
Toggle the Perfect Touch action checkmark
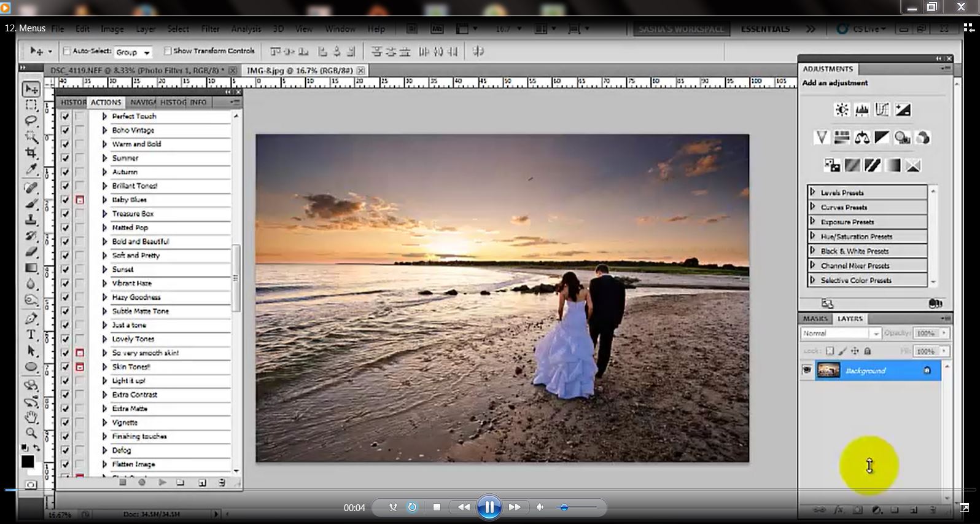[x=65, y=116]
